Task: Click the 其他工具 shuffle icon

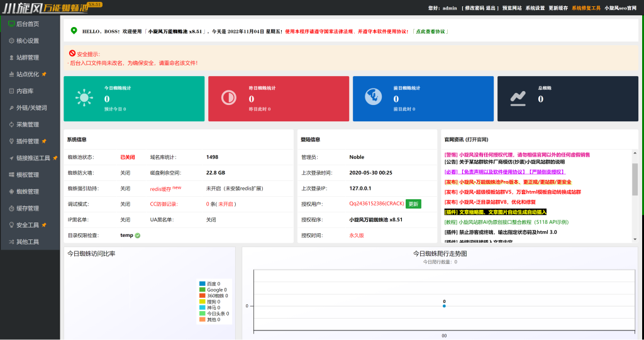Action: click(11, 242)
